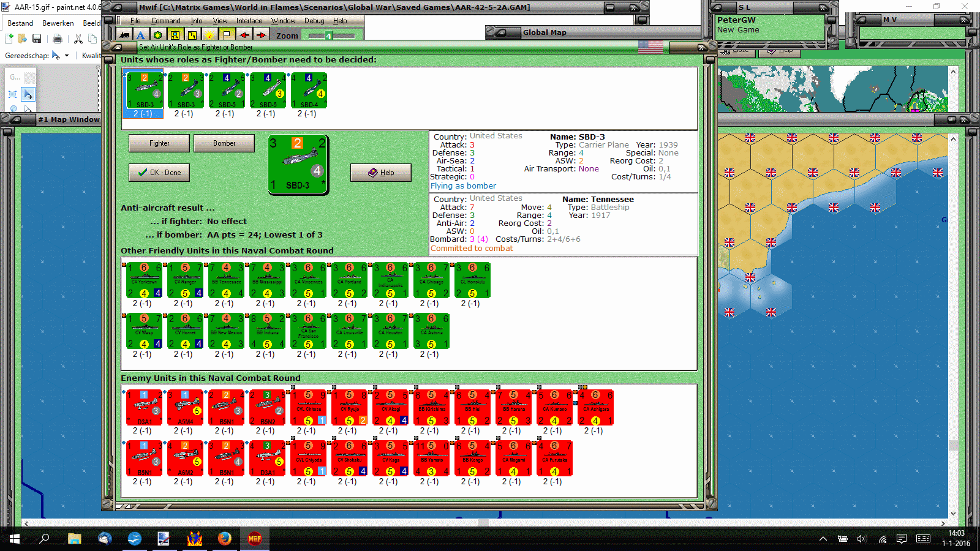Click the Global Map scroll-up arrow
Image resolution: width=980 pixels, height=551 pixels.
coord(953,72)
